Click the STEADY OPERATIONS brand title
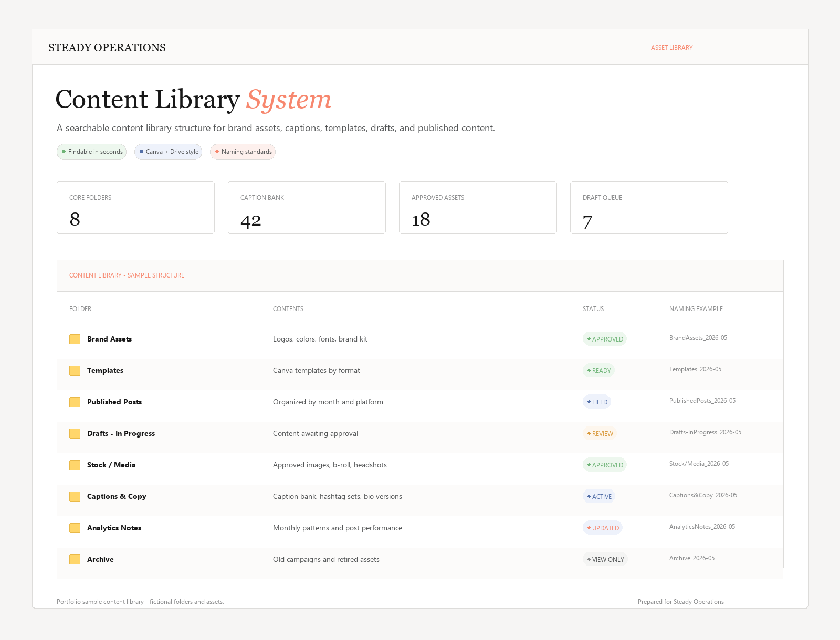 tap(107, 48)
